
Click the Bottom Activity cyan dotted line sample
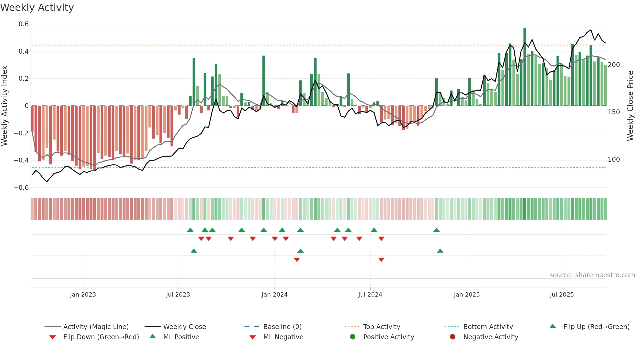(x=452, y=327)
